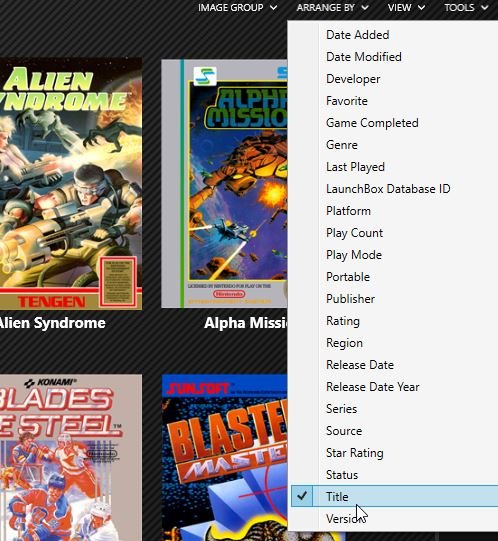498x541 pixels.
Task: Arrange games by Play Count
Action: [394, 233]
